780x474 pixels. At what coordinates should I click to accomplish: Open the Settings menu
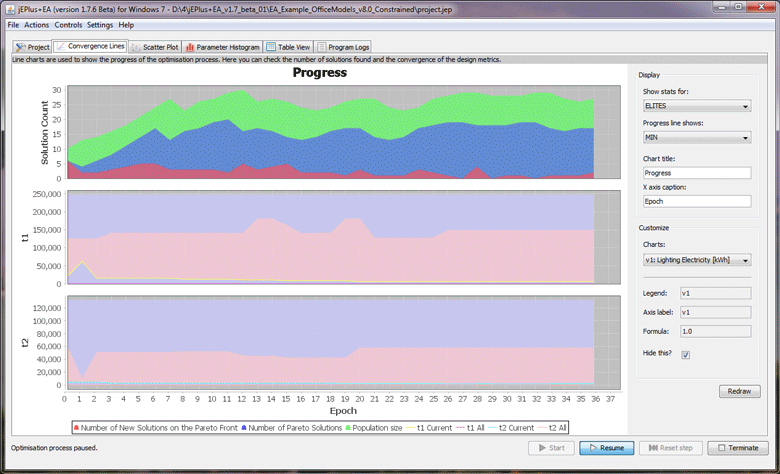[99, 25]
